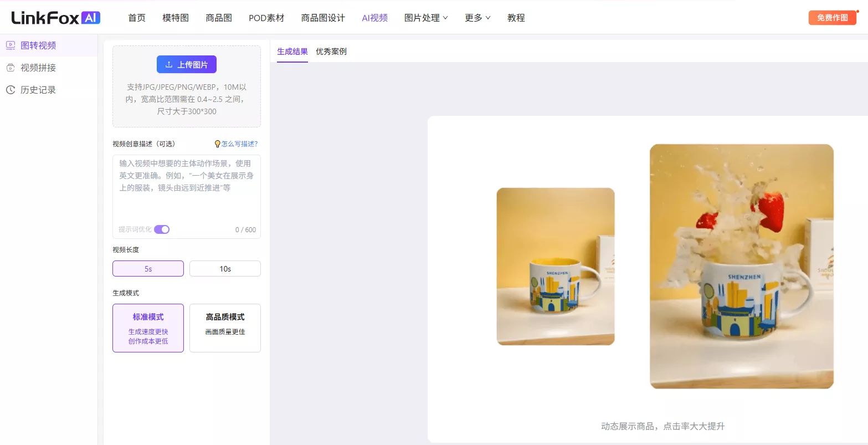Switch to the 优秀案例 tab
This screenshot has width=868, height=445.
click(x=331, y=52)
